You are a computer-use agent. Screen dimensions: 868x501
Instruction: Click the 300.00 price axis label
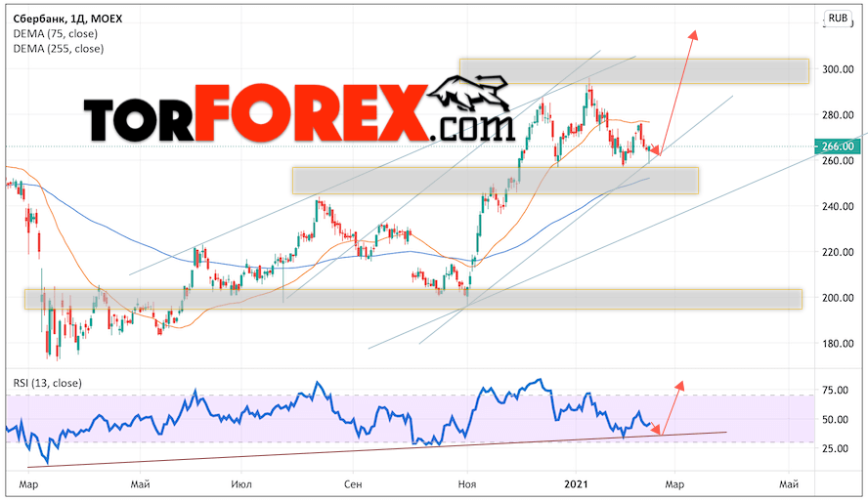[838, 69]
